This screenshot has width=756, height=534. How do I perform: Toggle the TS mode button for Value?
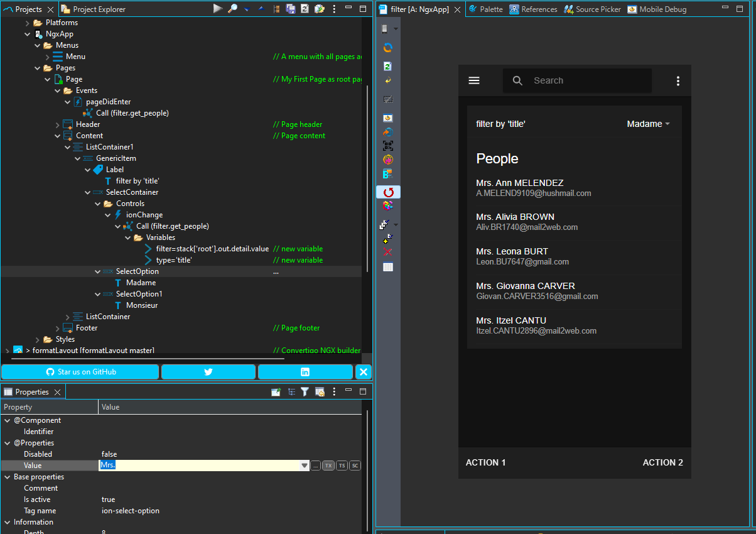tap(342, 466)
